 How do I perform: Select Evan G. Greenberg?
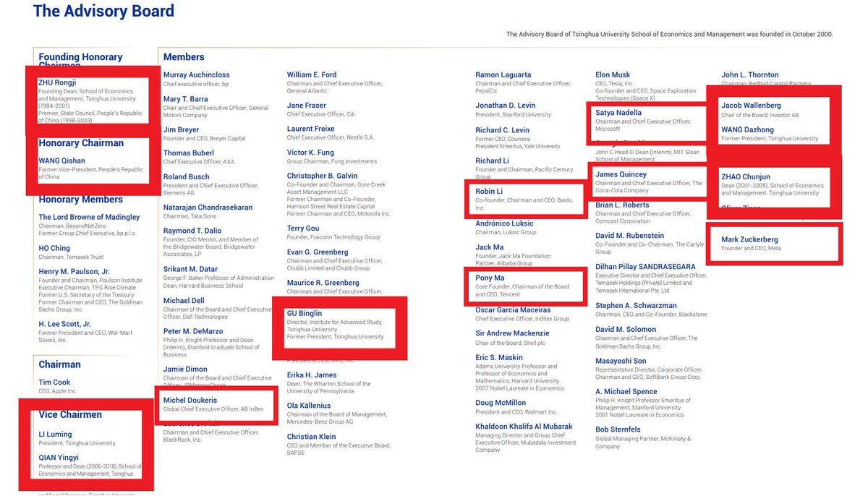click(x=318, y=252)
